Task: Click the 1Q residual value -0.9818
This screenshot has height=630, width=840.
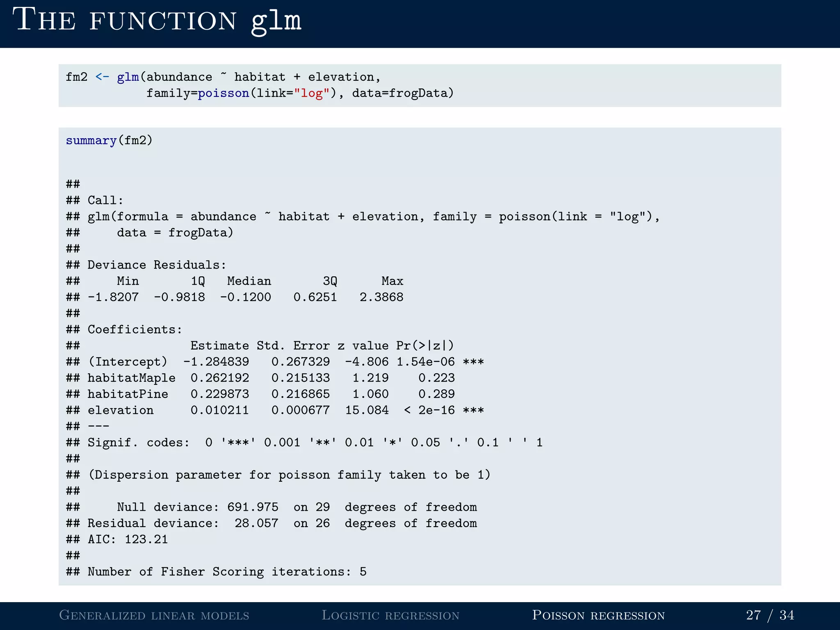Action: [x=180, y=297]
